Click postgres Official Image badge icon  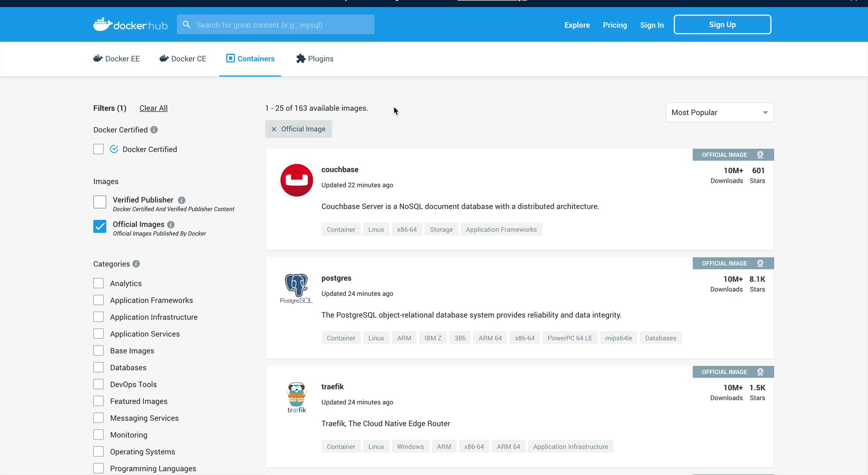[x=760, y=263]
